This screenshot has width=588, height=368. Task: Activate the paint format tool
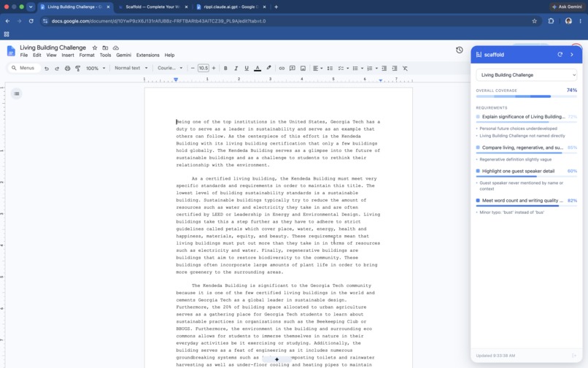point(77,69)
